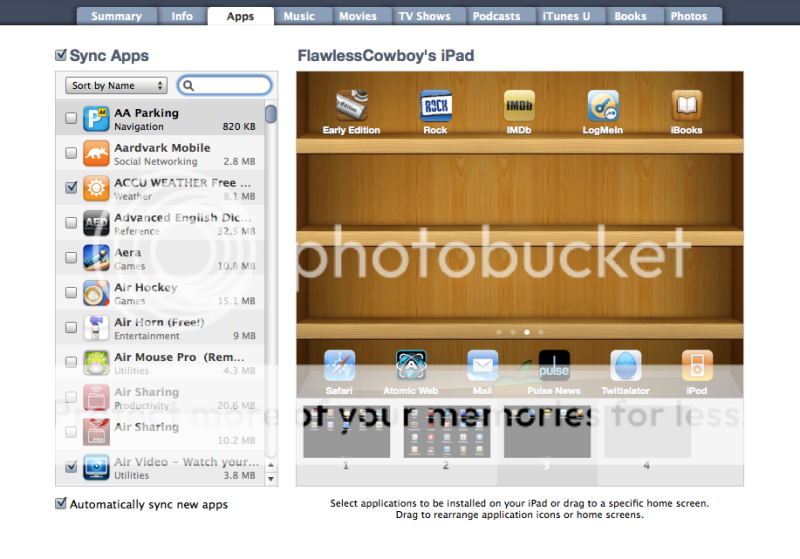Select the Air Video app icon
800x559 pixels.
coord(96,467)
